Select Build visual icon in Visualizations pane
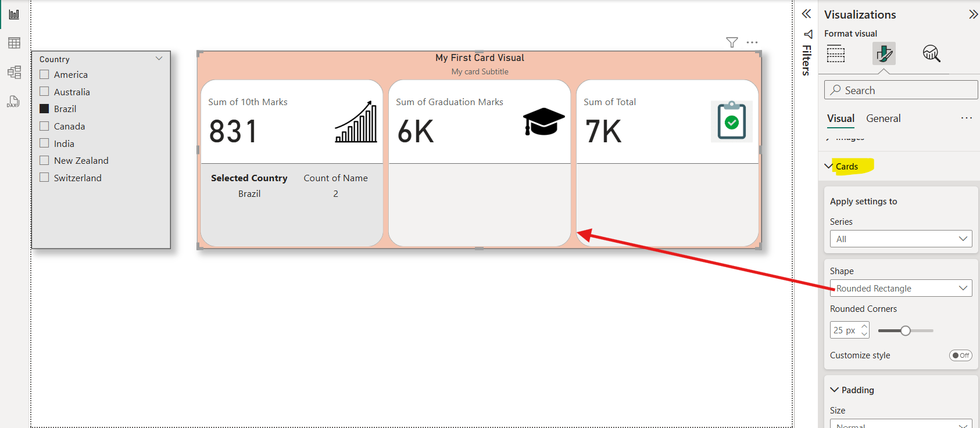Image resolution: width=980 pixels, height=428 pixels. [x=836, y=53]
